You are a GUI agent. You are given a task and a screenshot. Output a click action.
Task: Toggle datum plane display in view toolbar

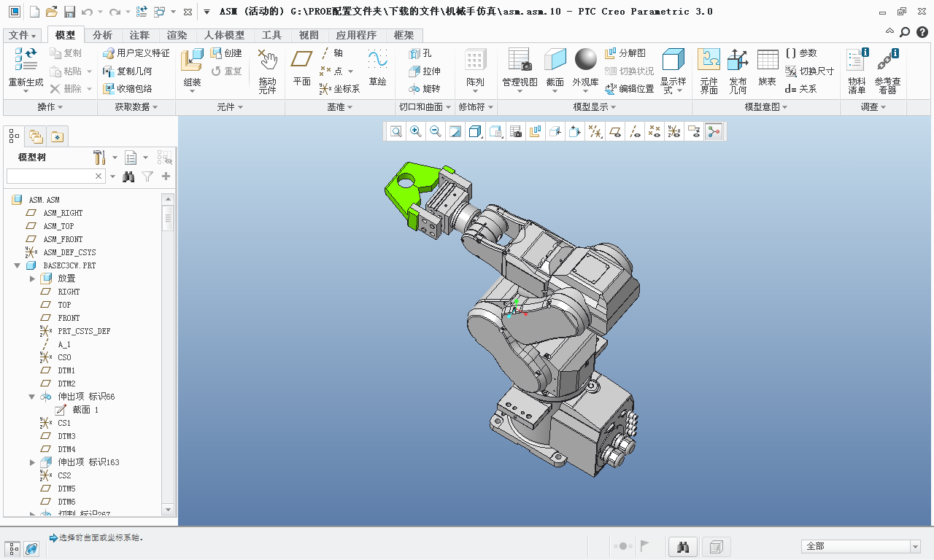[x=615, y=131]
